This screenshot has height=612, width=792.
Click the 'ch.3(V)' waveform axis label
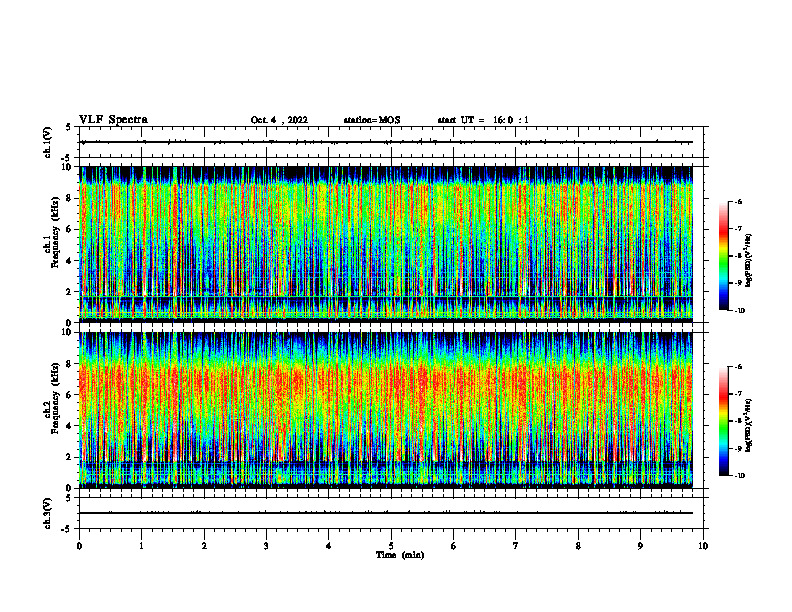tap(47, 514)
